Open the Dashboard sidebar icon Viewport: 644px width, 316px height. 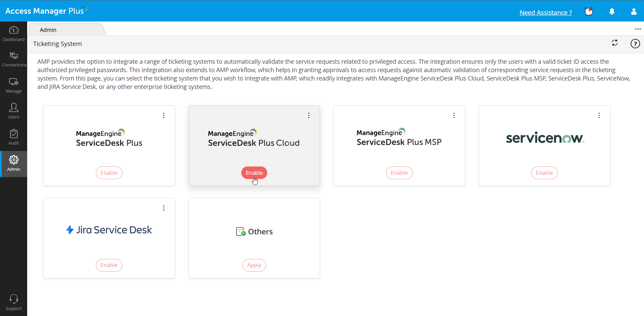point(14,30)
